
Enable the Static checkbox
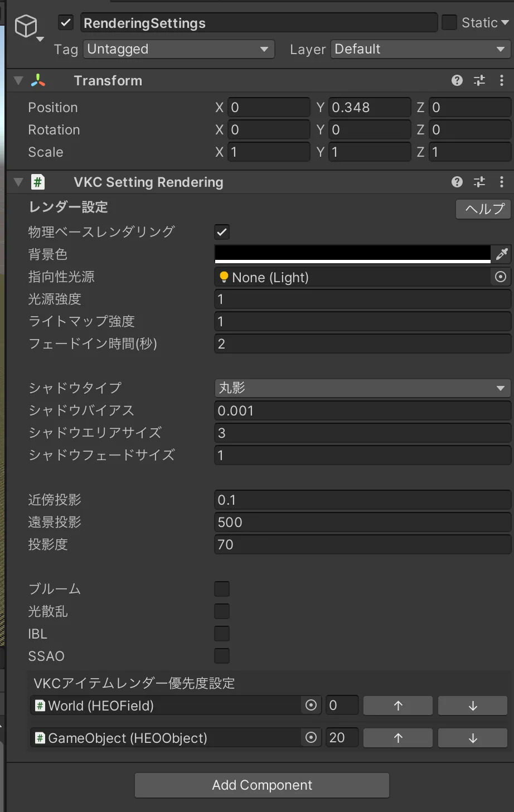[x=449, y=23]
